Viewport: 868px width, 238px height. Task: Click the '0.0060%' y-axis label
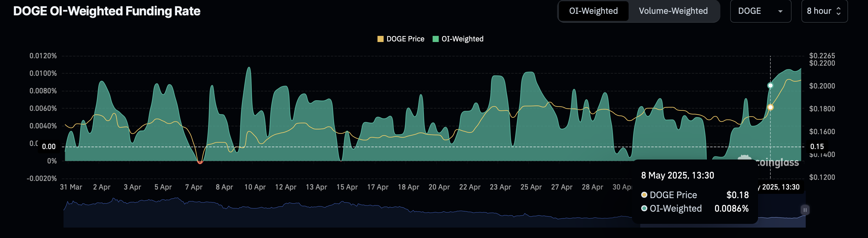pos(43,108)
